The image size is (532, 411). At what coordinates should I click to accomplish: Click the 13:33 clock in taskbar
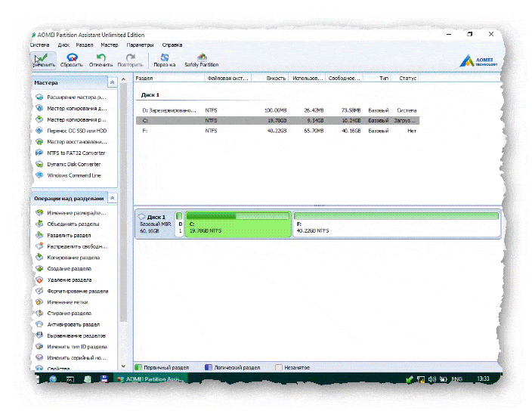[x=483, y=379]
